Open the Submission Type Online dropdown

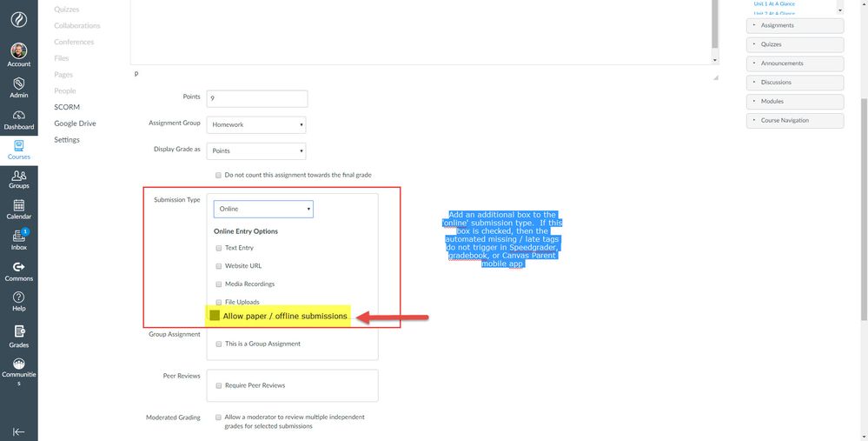click(x=262, y=209)
